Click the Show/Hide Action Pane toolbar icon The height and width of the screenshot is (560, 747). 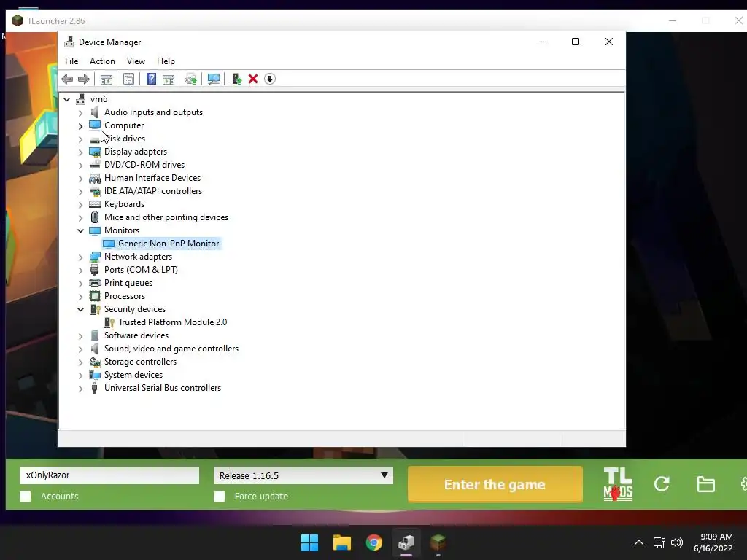(169, 79)
